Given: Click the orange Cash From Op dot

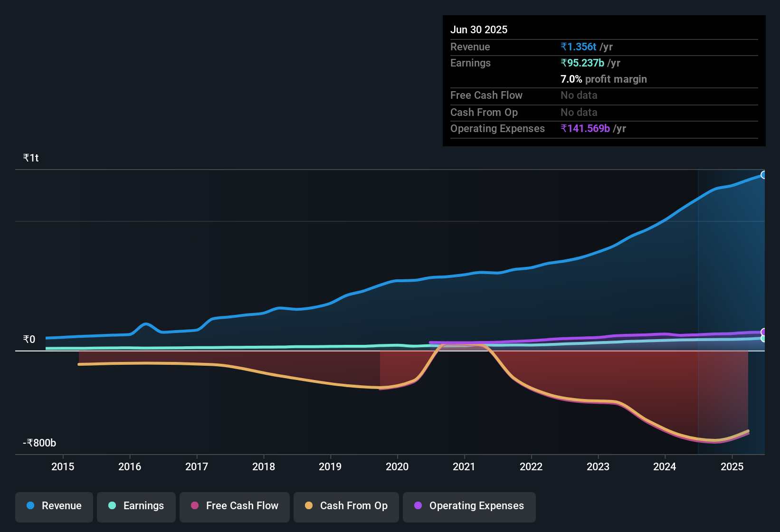Looking at the screenshot, I should tap(310, 506).
